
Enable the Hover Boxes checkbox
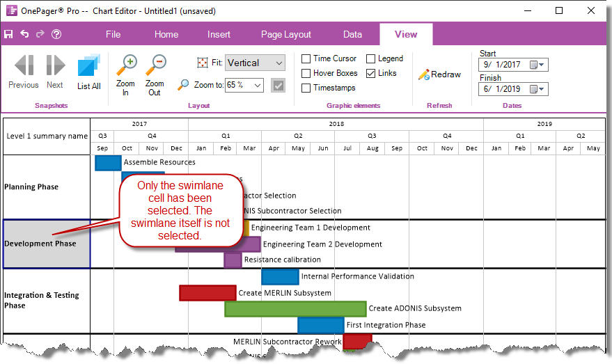point(306,73)
